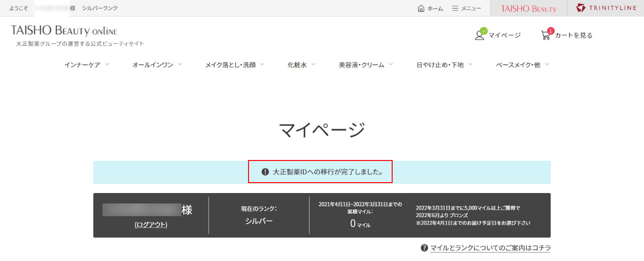
Task: Expand the 美容液・クリーム chevron
Action: 391,64
